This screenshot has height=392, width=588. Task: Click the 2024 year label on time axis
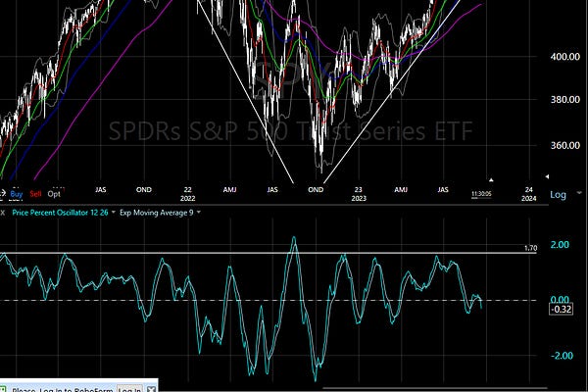(x=529, y=198)
